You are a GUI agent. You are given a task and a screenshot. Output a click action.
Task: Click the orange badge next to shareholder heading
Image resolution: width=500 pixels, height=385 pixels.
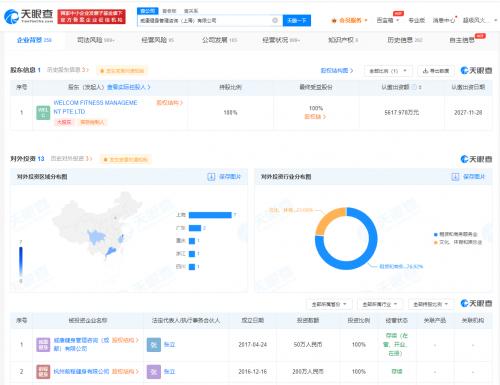pyautogui.click(x=122, y=71)
